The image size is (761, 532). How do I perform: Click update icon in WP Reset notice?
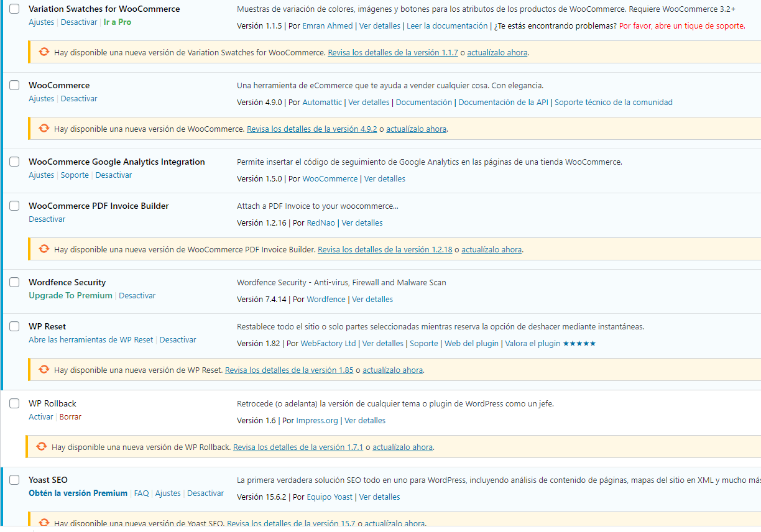[x=44, y=370]
